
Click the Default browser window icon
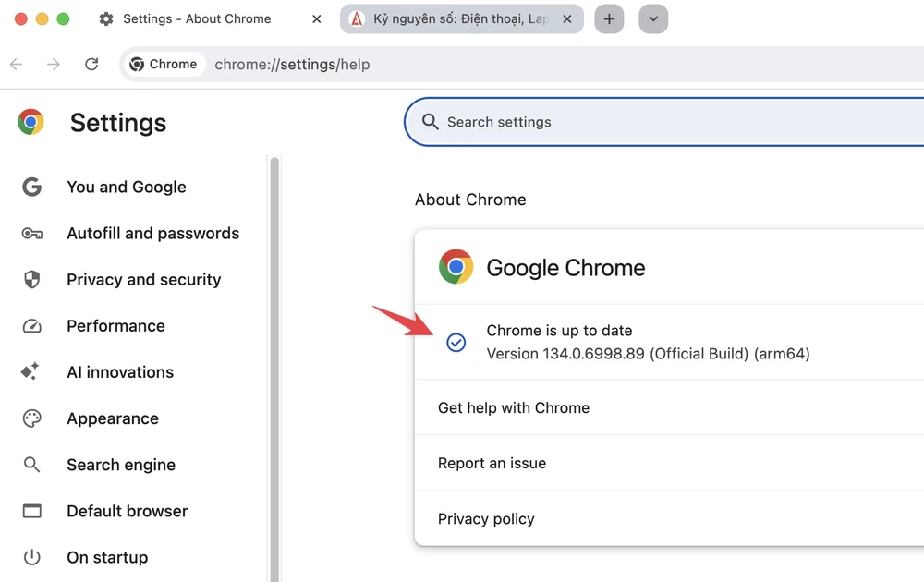click(32, 511)
